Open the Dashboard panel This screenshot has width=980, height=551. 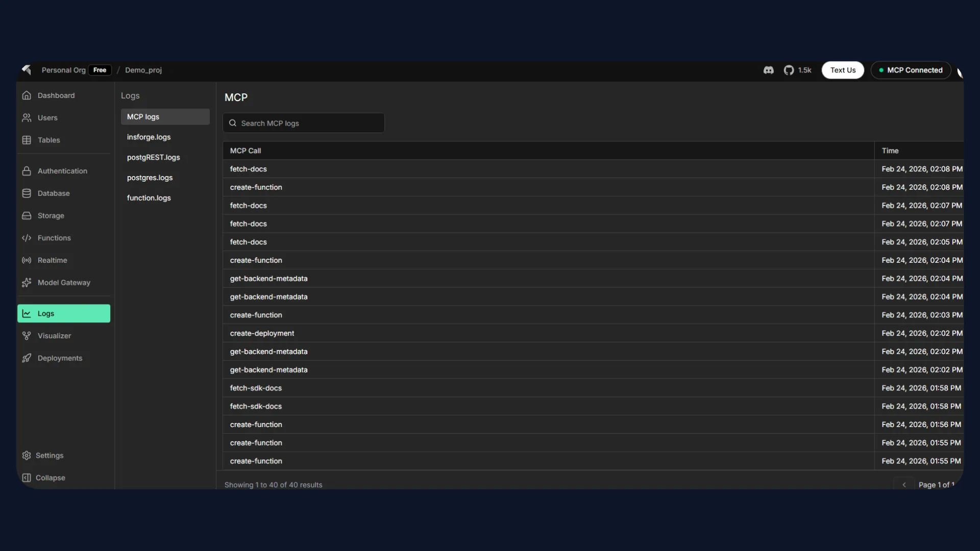tap(56, 95)
